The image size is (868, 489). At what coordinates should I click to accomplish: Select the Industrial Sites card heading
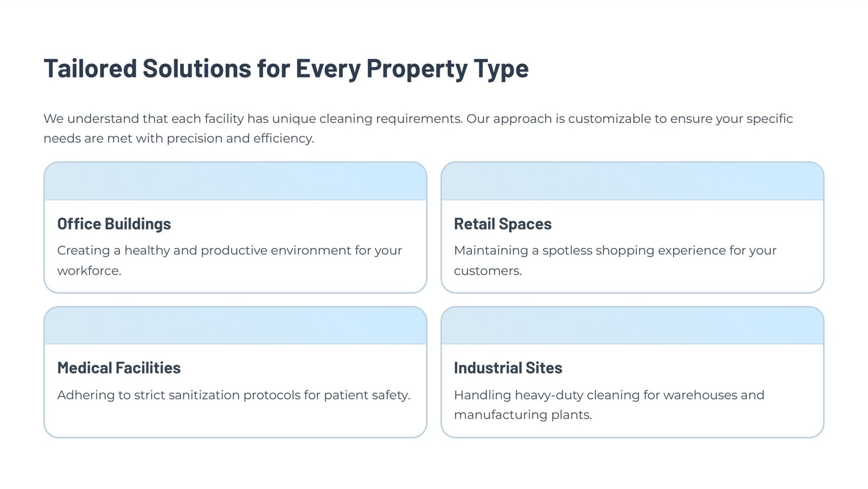[x=508, y=368]
